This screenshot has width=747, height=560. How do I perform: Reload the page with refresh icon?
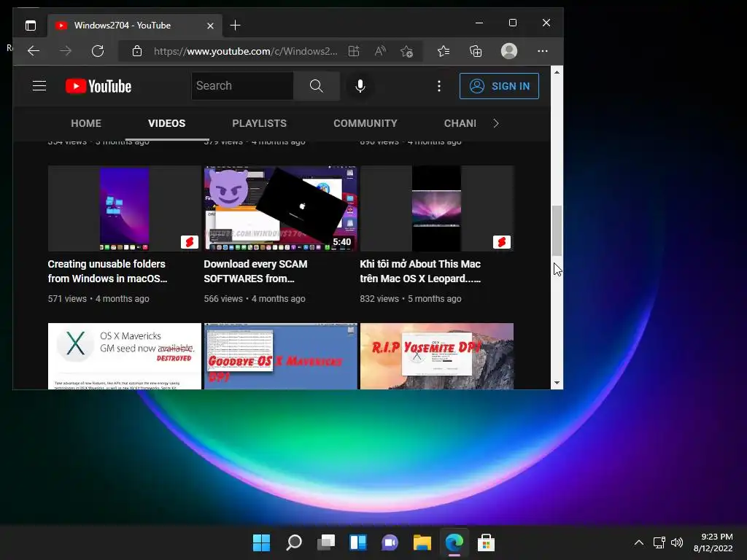pyautogui.click(x=98, y=51)
